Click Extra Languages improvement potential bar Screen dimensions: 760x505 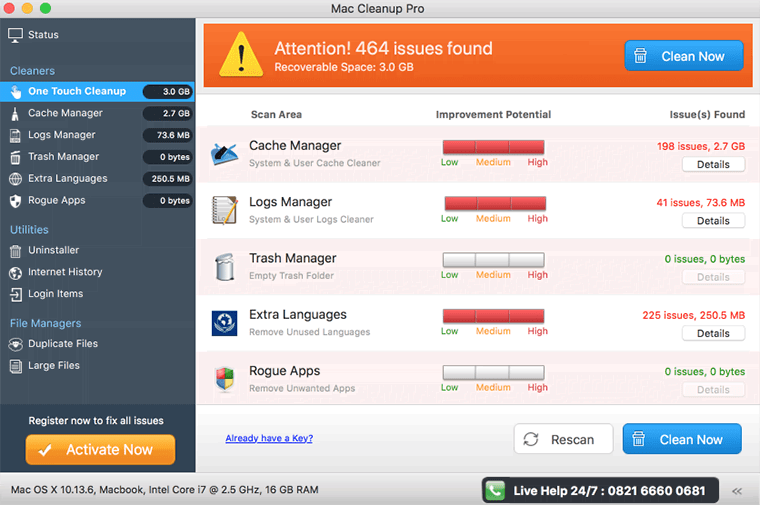(493, 316)
